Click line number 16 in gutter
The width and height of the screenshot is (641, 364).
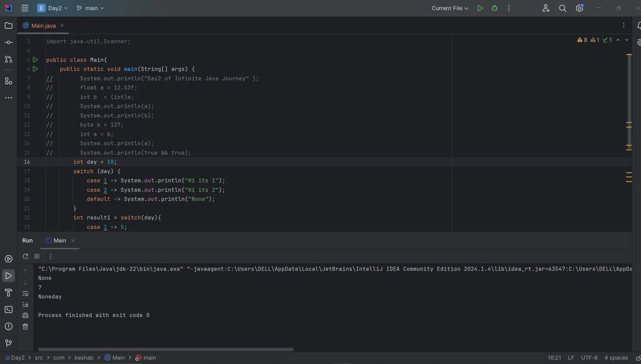(27, 162)
